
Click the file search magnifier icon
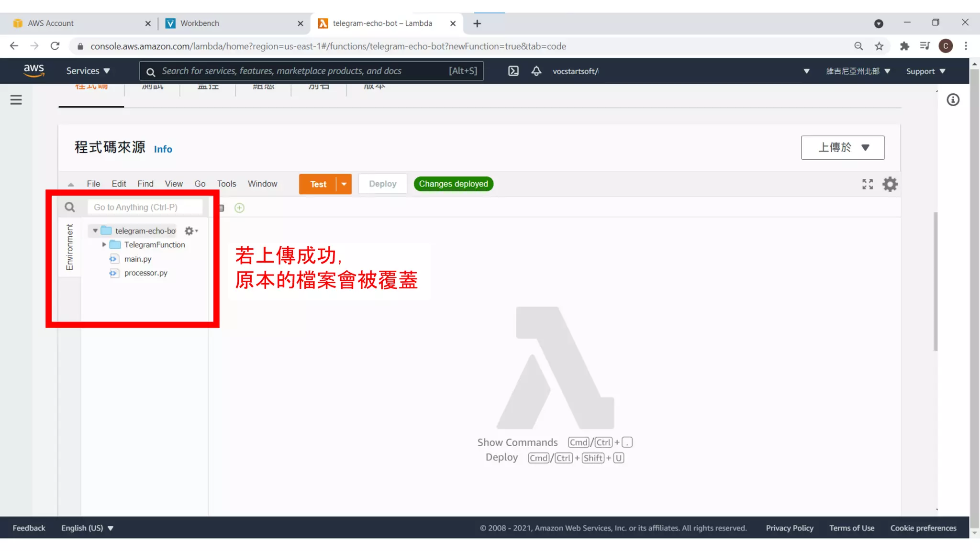point(70,207)
